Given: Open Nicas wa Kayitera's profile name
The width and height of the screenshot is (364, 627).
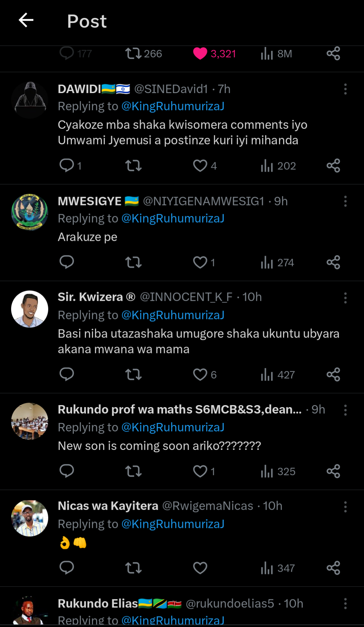Looking at the screenshot, I should tap(108, 506).
